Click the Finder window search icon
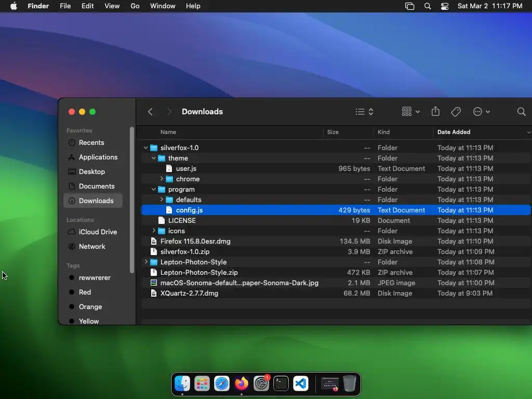Image resolution: width=532 pixels, height=399 pixels. [x=521, y=112]
